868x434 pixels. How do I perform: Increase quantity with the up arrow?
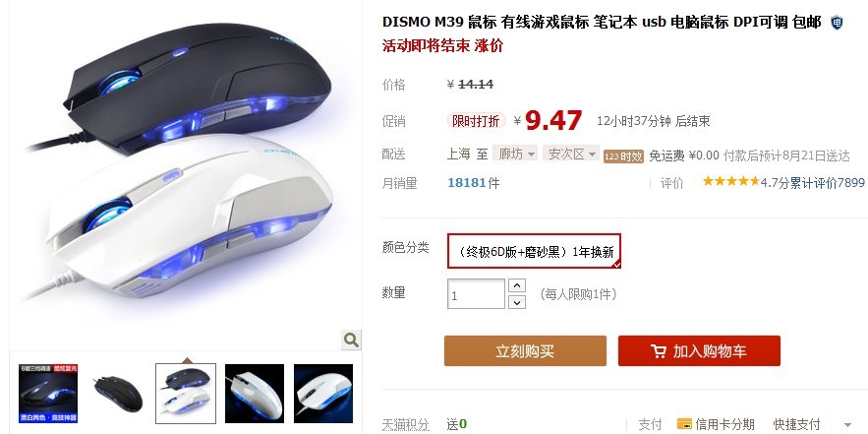(516, 286)
